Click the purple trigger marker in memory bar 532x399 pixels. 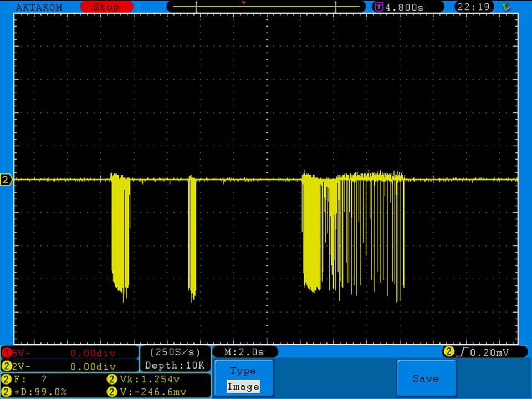244,3
